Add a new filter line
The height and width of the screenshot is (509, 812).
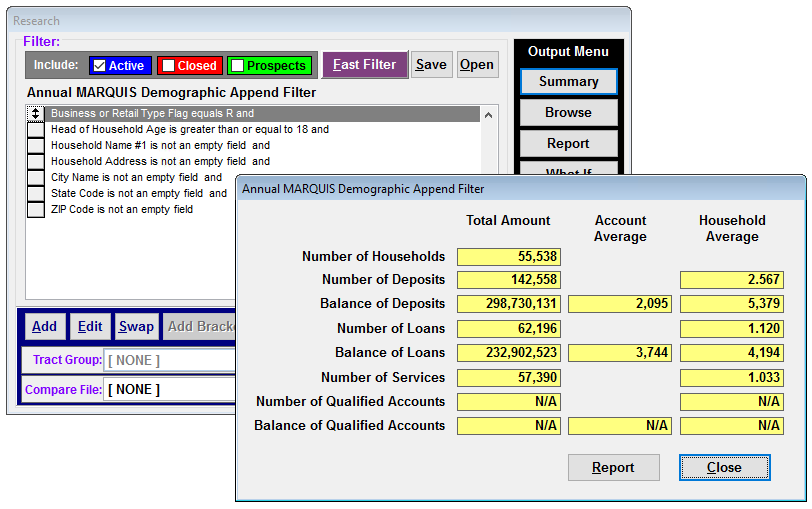[45, 327]
